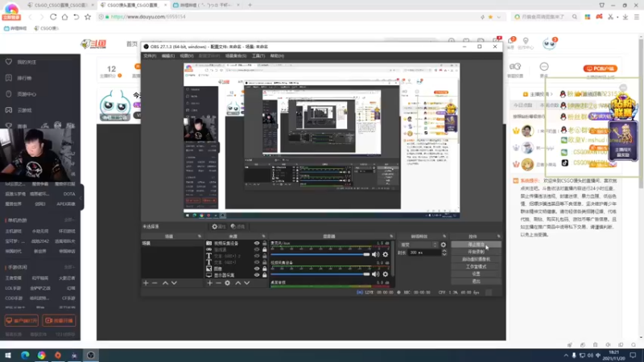
Task: Open the 场景集合(S) menu in OBS
Action: [236, 56]
